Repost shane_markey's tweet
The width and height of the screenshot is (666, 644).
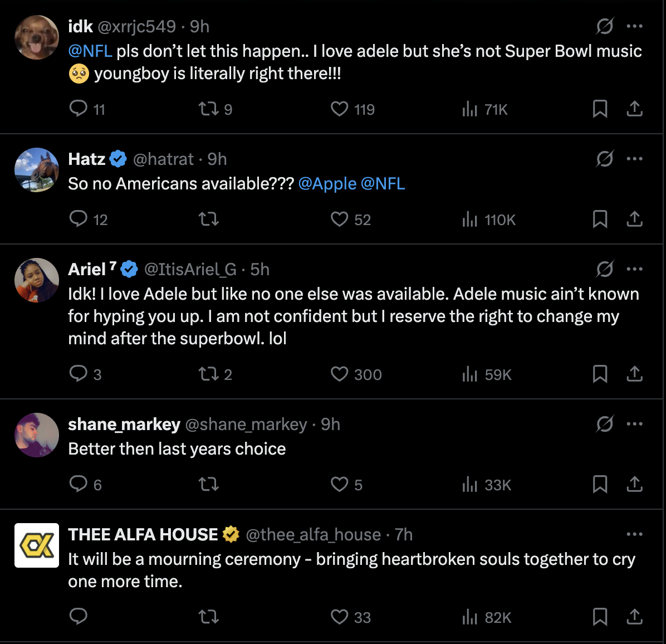[x=209, y=484]
